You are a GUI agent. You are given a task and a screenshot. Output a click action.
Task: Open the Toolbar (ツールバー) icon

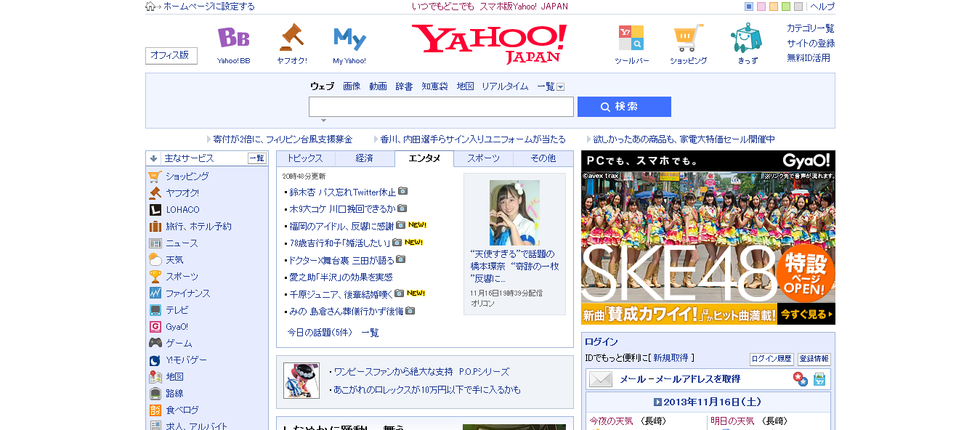[631, 38]
